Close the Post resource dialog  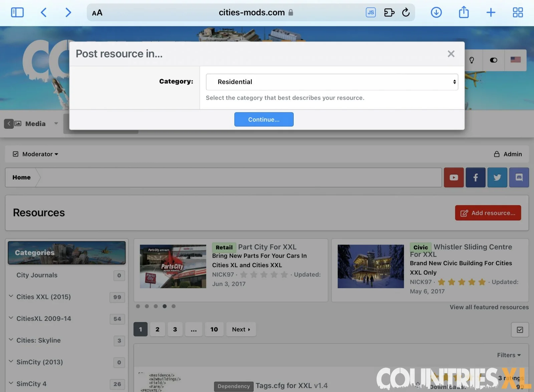[x=451, y=54]
